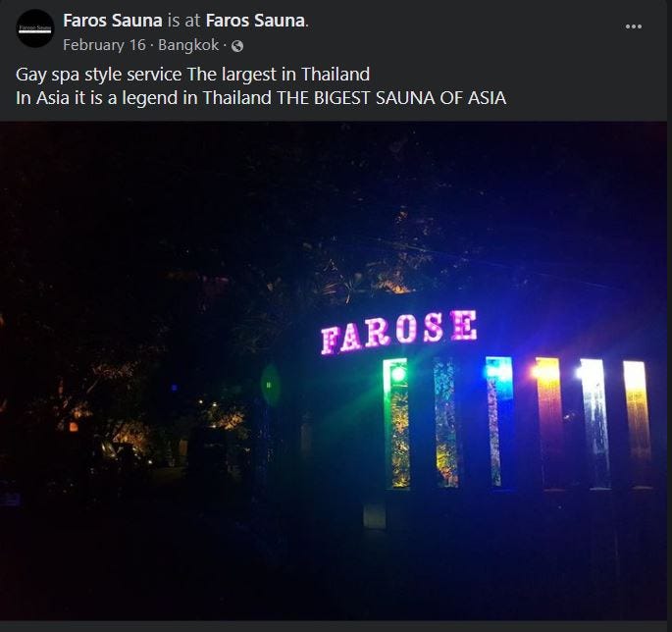This screenshot has height=632, width=672.
Task: Click the rightmost yellow column in the photo
Action: coord(638,425)
